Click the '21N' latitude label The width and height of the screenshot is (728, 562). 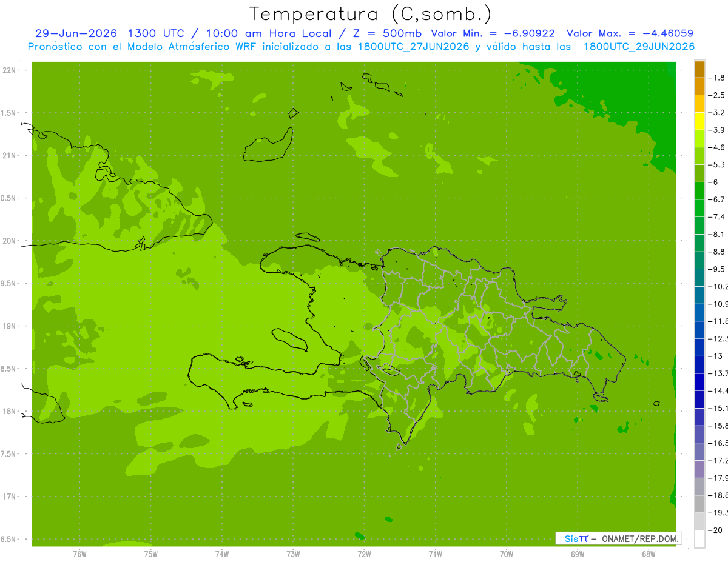point(9,155)
